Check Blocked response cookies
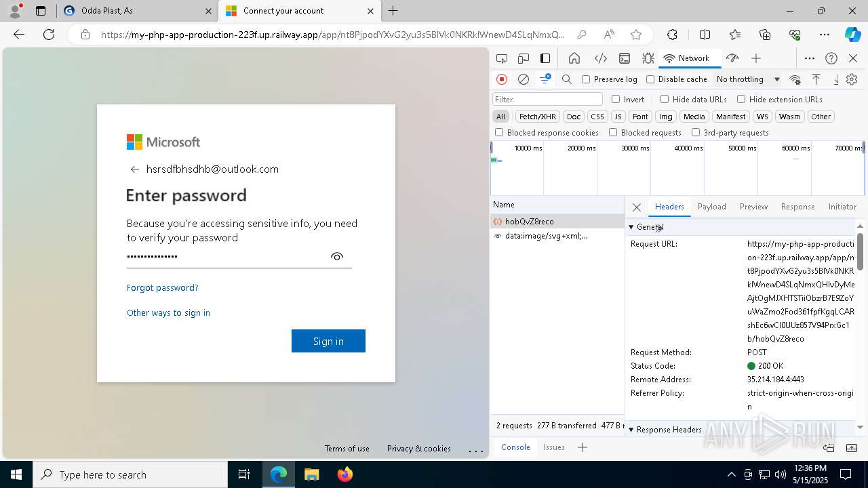Screen dimensions: 868x488 (499, 133)
